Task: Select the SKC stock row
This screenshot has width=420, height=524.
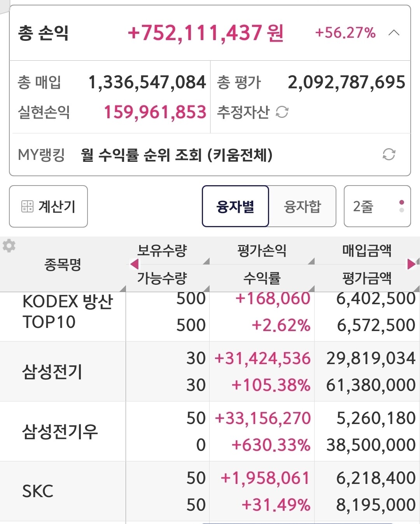Action: (210, 491)
